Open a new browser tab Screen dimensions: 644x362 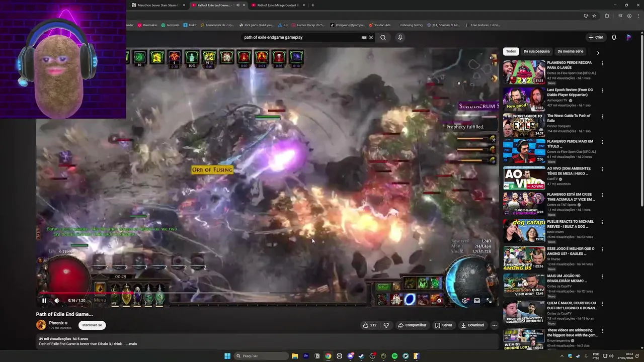pos(313,5)
